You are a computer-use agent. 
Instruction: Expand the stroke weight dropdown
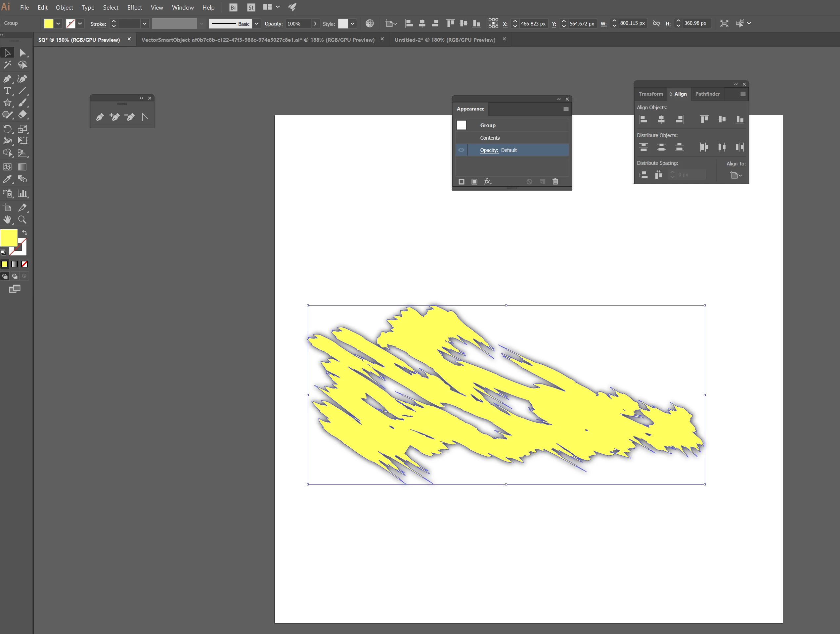click(x=144, y=23)
